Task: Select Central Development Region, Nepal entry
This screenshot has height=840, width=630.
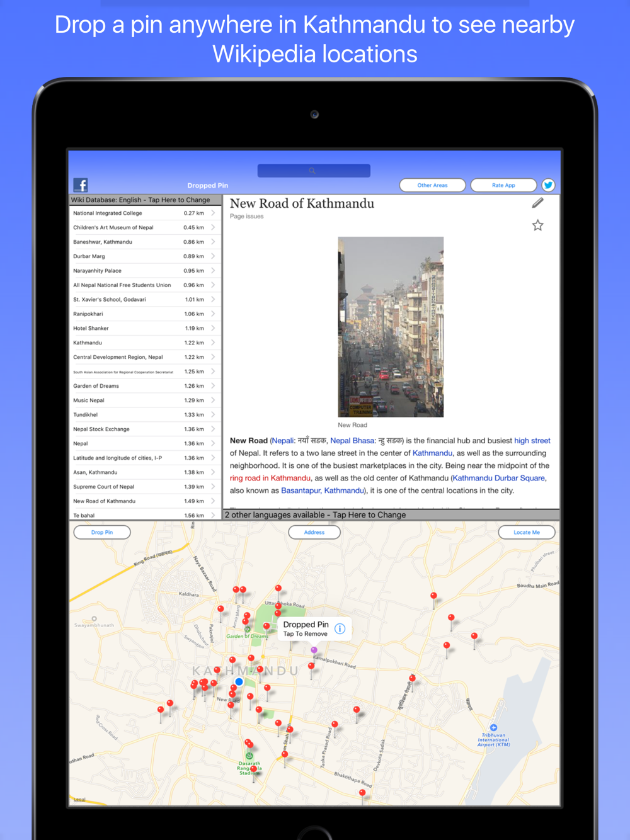Action: pyautogui.click(x=146, y=357)
